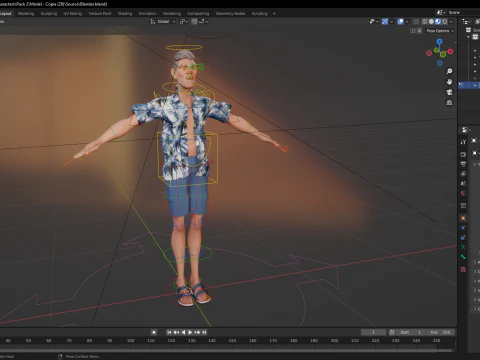Open the Compositing workspace tab
Screen dimensions: 480x360
pos(198,14)
